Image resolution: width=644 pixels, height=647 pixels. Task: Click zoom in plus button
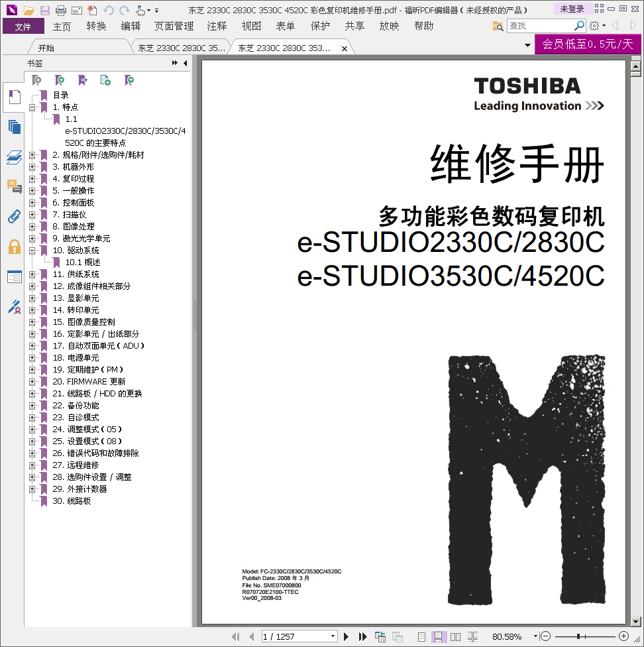(623, 636)
